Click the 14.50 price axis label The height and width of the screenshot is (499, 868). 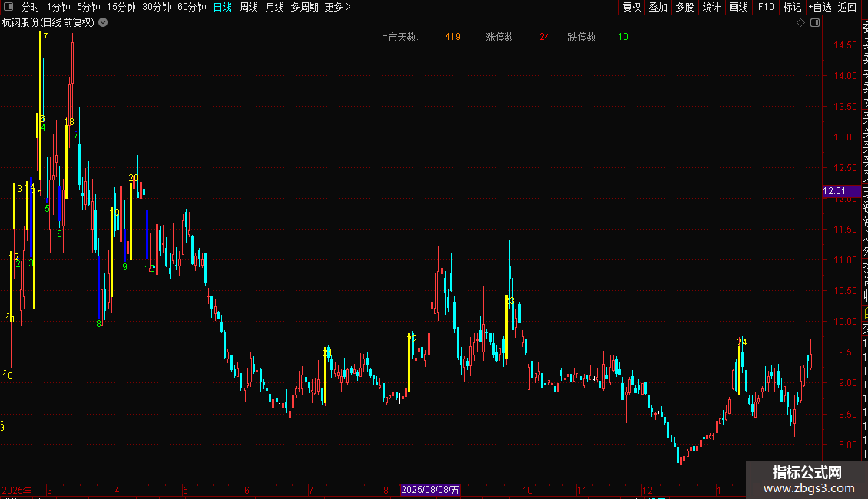click(x=845, y=45)
